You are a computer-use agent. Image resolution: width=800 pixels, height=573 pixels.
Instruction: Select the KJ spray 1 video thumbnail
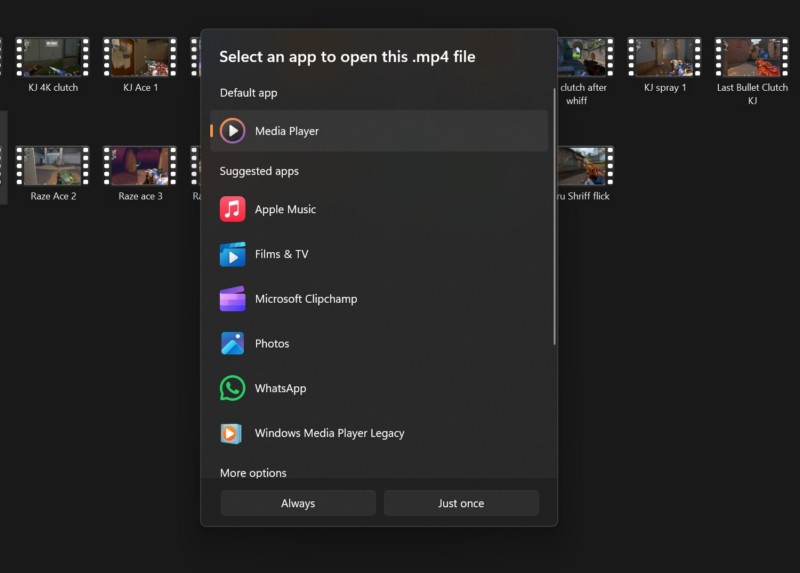(664, 58)
